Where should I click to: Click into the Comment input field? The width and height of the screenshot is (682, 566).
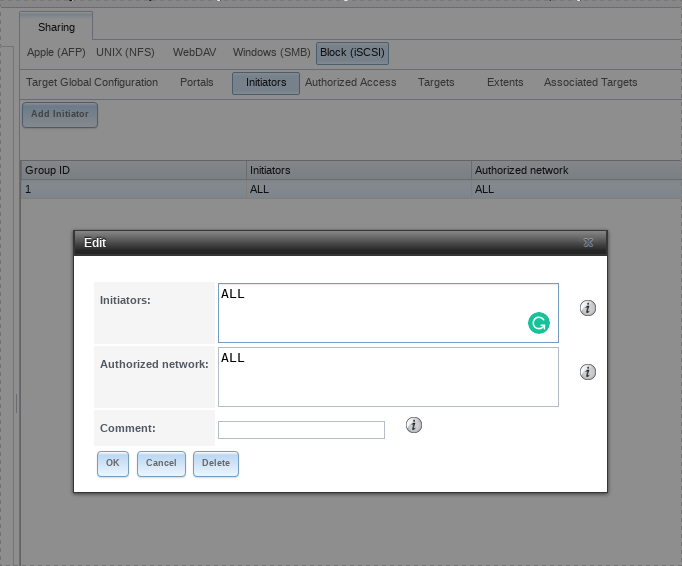(301, 430)
